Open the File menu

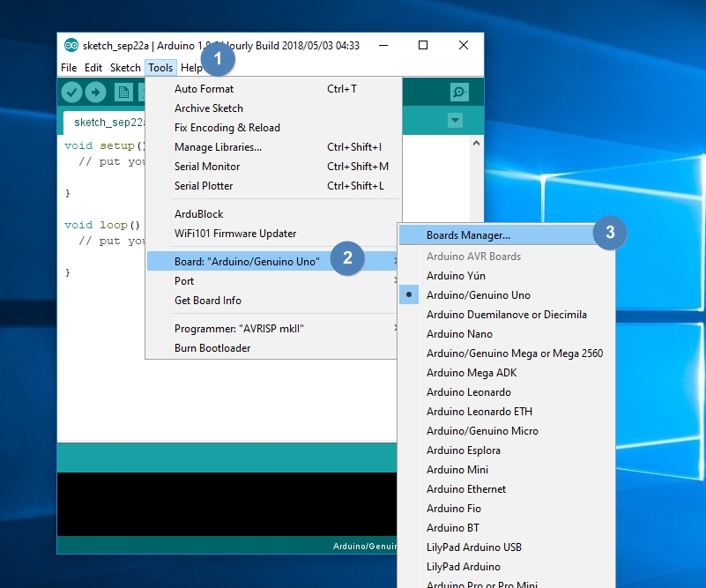69,68
